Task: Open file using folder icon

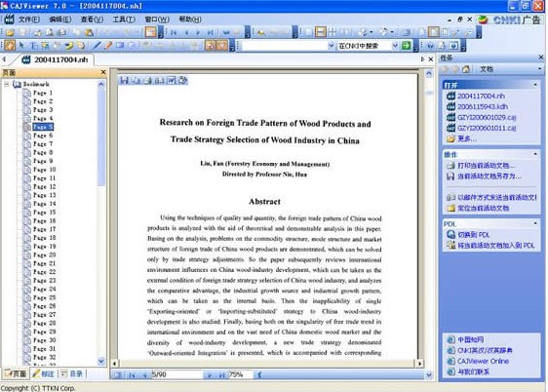Action: 10,32
